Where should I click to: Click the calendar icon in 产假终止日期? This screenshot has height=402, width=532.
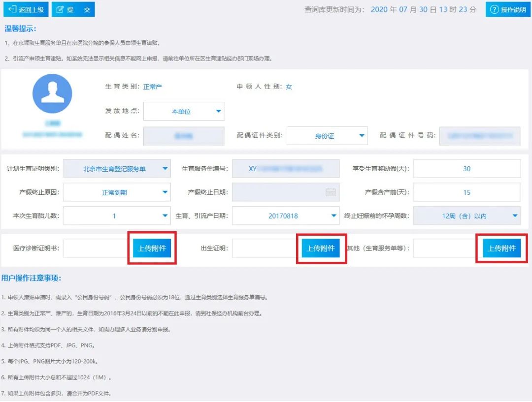331,192
